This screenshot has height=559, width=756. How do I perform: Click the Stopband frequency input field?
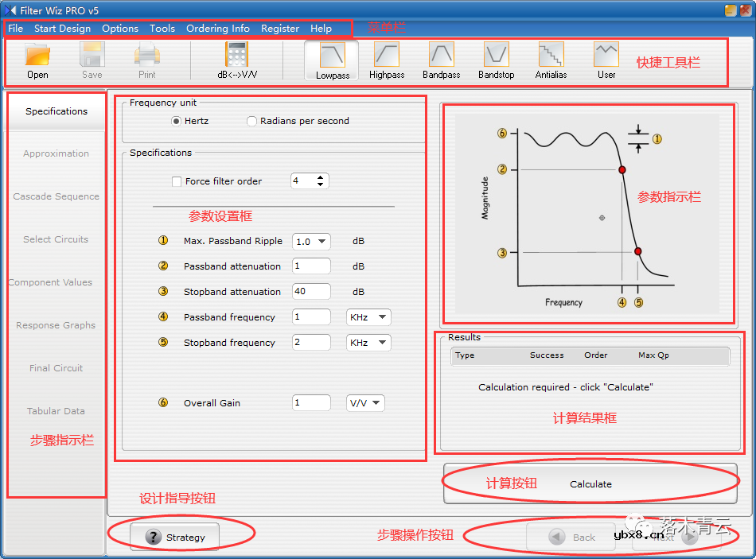pos(311,342)
